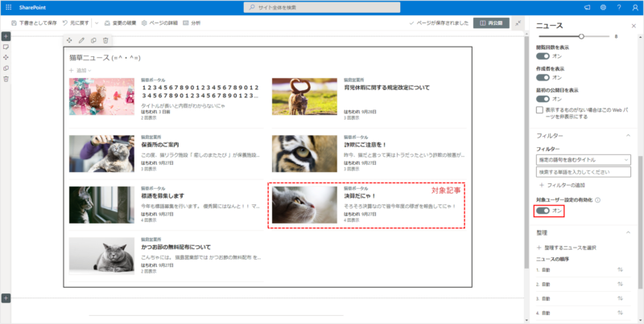
Task: Open the help question mark icon
Action: [619, 6]
